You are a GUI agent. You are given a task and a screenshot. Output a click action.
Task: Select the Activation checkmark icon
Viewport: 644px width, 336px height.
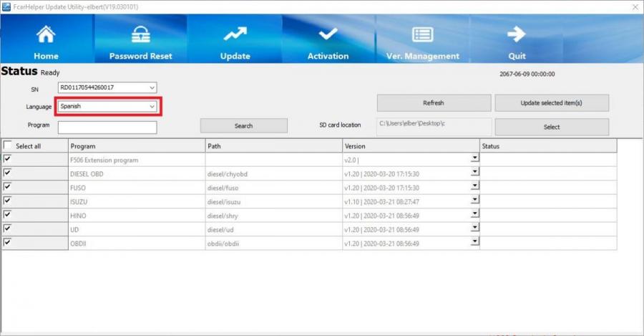[x=328, y=34]
